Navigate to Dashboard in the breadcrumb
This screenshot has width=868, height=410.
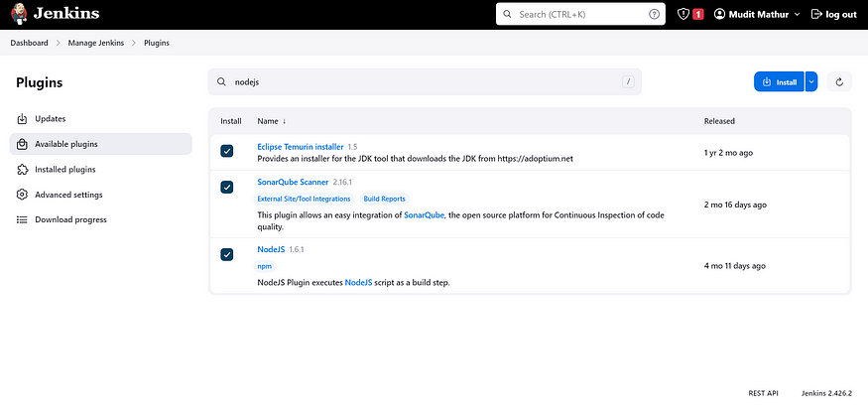pyautogui.click(x=30, y=43)
